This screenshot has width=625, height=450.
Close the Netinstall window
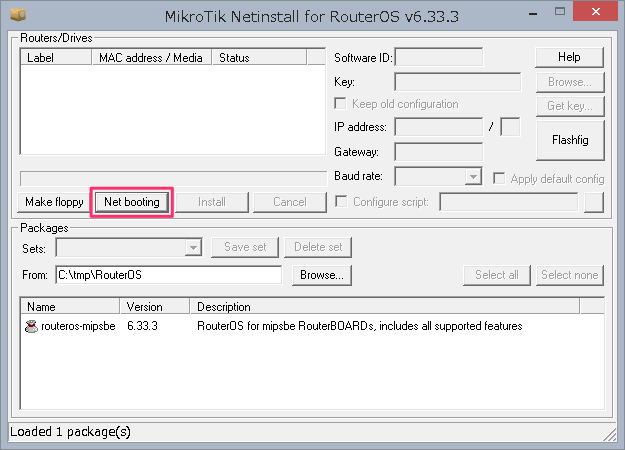click(596, 12)
